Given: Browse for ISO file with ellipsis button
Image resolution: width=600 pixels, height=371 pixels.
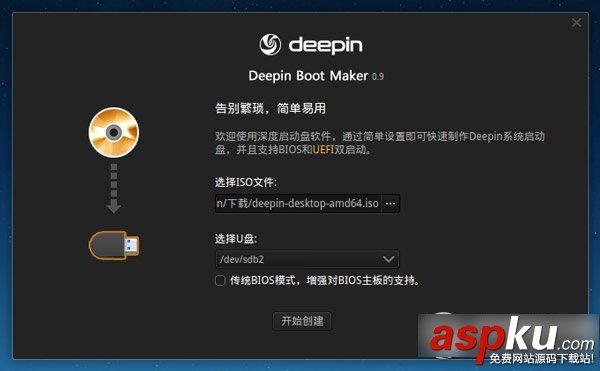Looking at the screenshot, I should (x=390, y=203).
